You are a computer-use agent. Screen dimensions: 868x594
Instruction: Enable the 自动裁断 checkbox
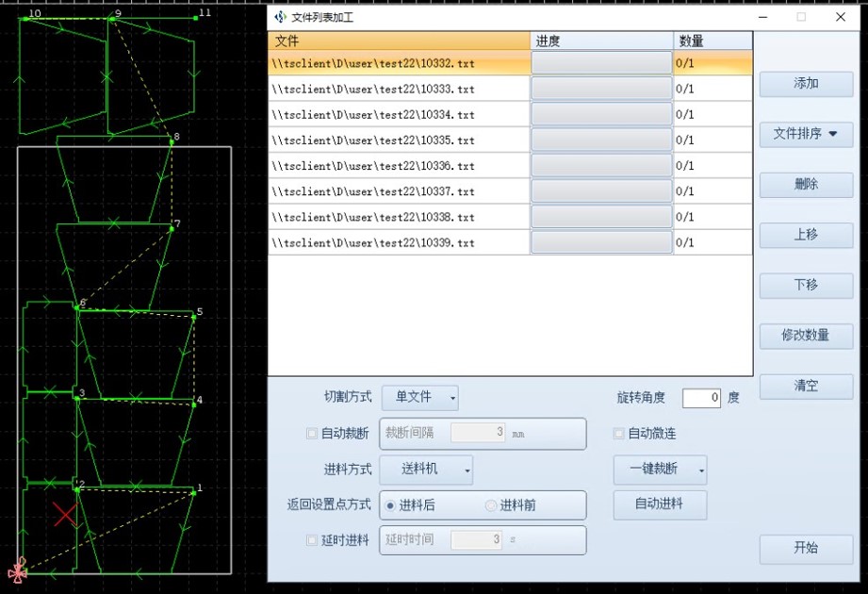[312, 434]
